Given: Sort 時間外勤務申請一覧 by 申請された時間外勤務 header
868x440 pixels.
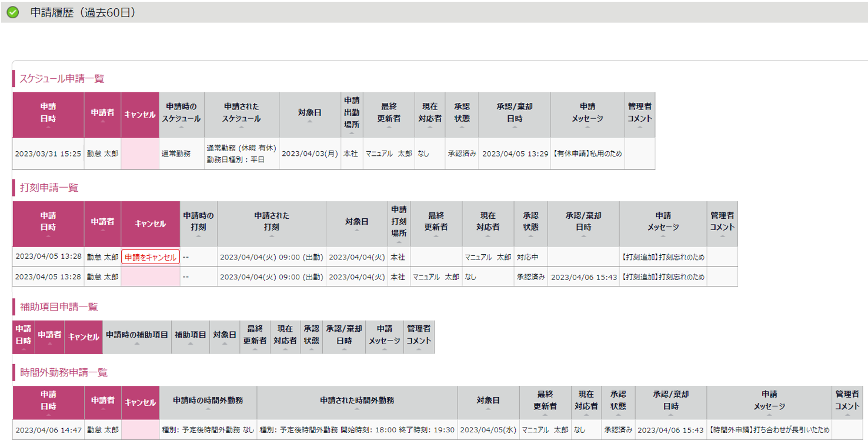Looking at the screenshot, I should [357, 402].
